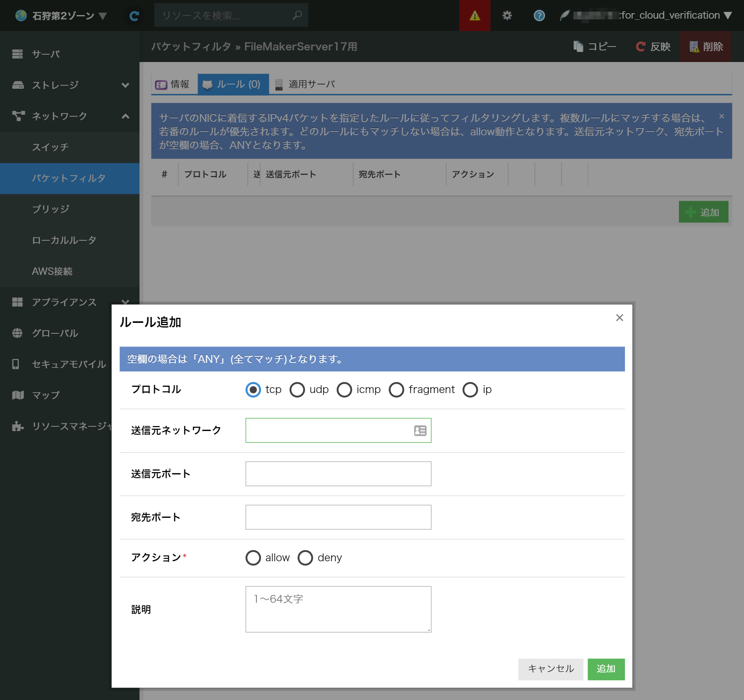Select the refresh icon in the top bar
Viewport: 744px width, 700px height.
click(134, 15)
